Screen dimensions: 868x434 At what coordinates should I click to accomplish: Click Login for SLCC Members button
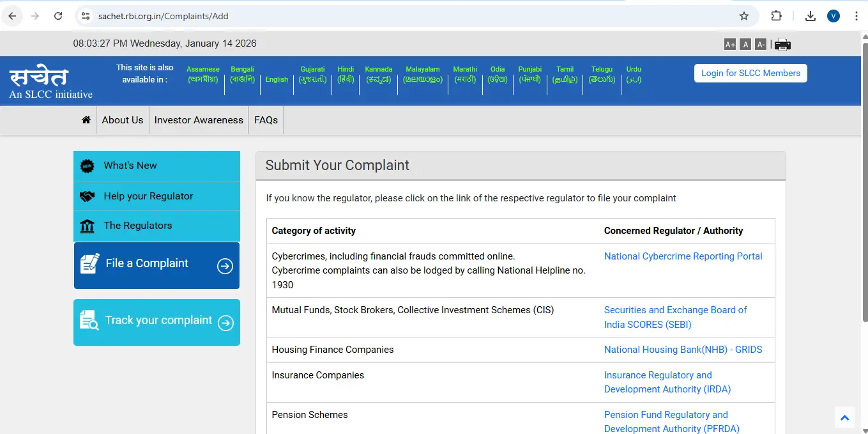750,73
